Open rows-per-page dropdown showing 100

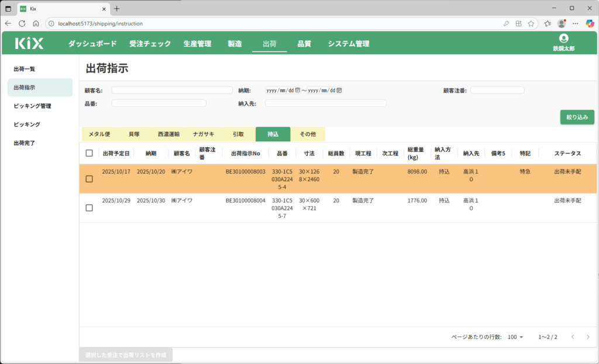516,337
